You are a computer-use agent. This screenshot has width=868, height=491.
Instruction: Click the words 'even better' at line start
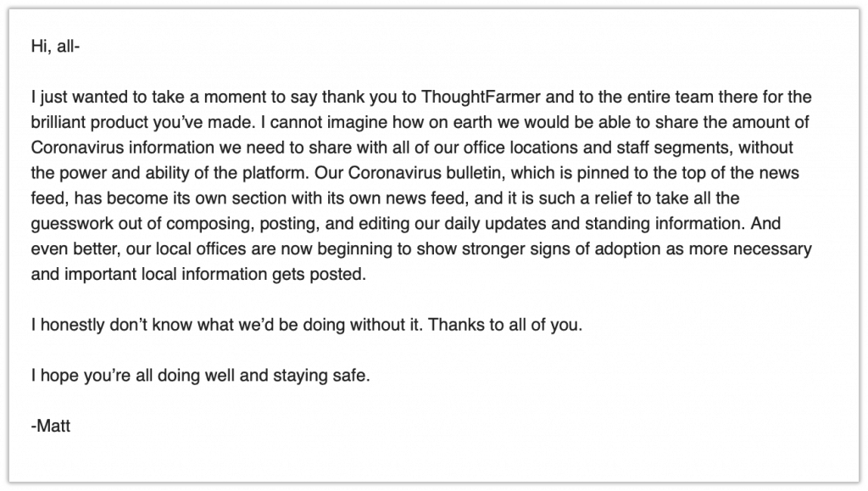(x=75, y=249)
